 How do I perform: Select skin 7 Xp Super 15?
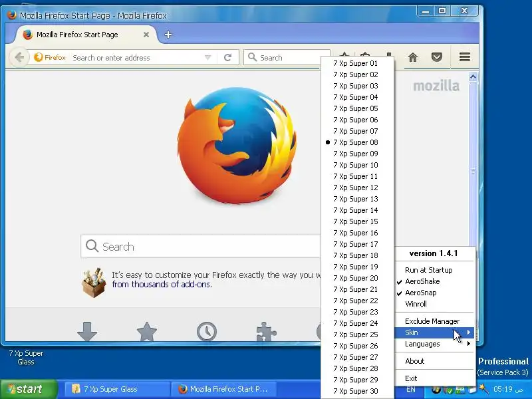pos(357,221)
